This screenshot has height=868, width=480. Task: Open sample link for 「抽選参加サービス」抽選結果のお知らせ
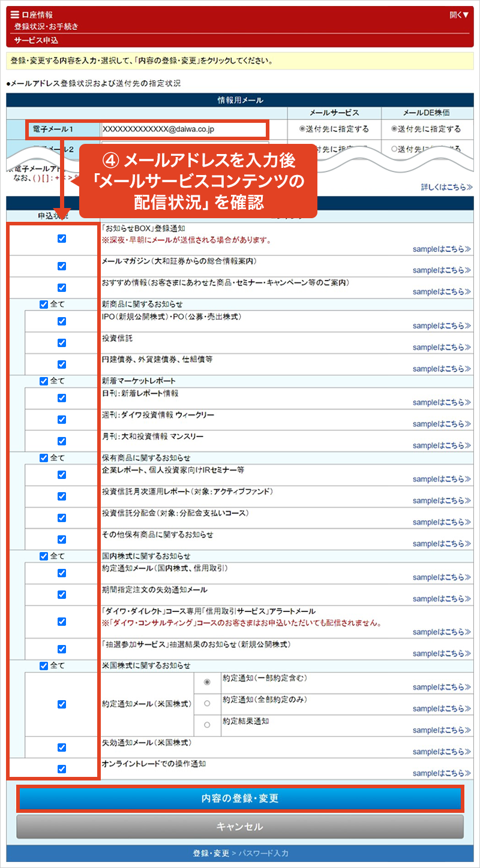click(x=442, y=653)
